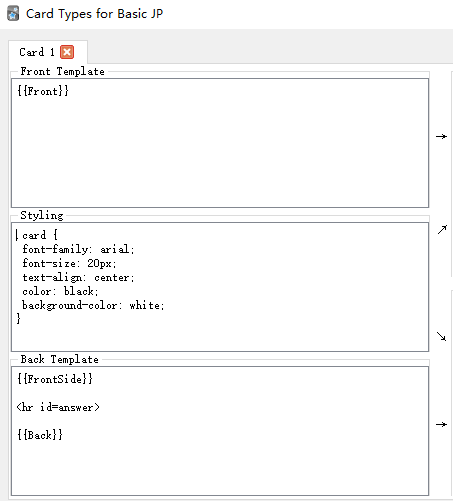453x501 pixels.
Task: Click the 'Card Types for Basic JP' title
Action: coord(94,14)
